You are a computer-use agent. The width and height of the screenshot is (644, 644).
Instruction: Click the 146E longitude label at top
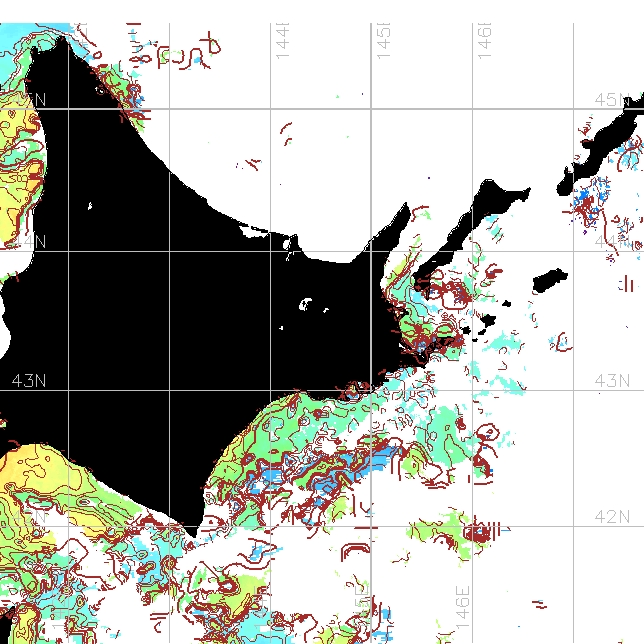click(x=485, y=41)
